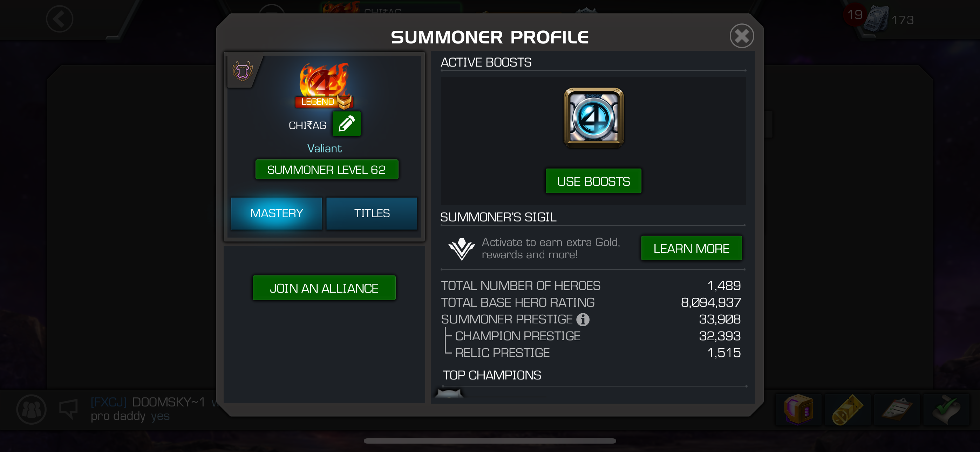Close the Summoner Profile dialog
980x452 pixels.
point(741,36)
